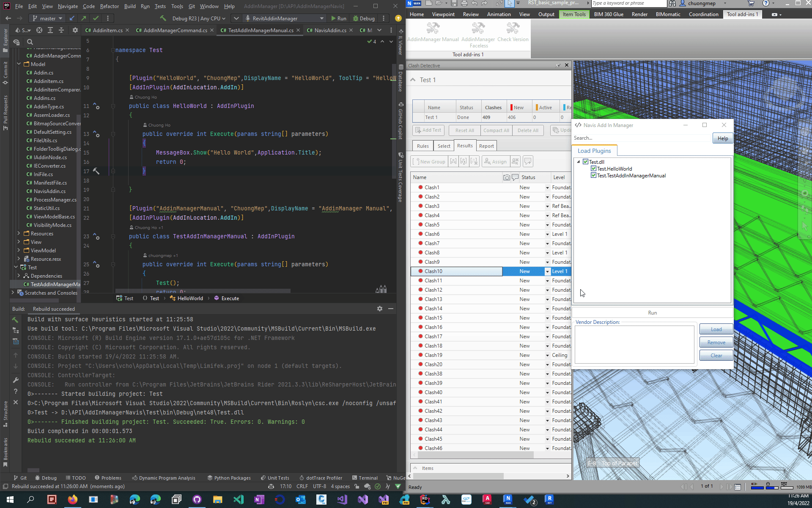The width and height of the screenshot is (812, 508).
Task: Click the AddinManager Manual ribbon icon
Action: point(433,29)
